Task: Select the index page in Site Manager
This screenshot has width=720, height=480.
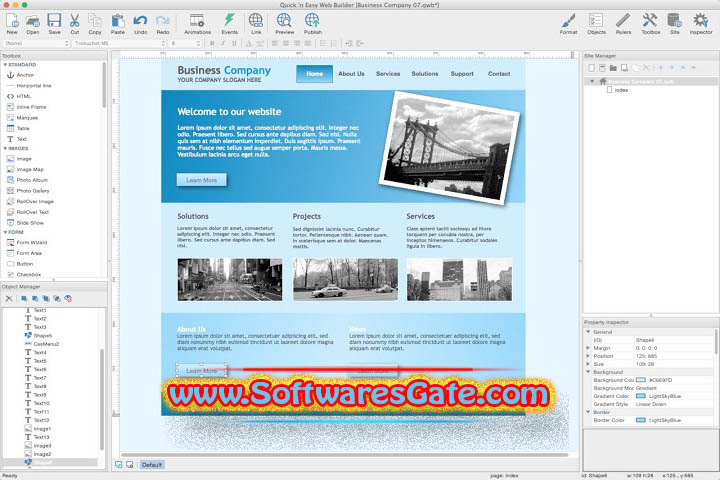Action: [618, 90]
